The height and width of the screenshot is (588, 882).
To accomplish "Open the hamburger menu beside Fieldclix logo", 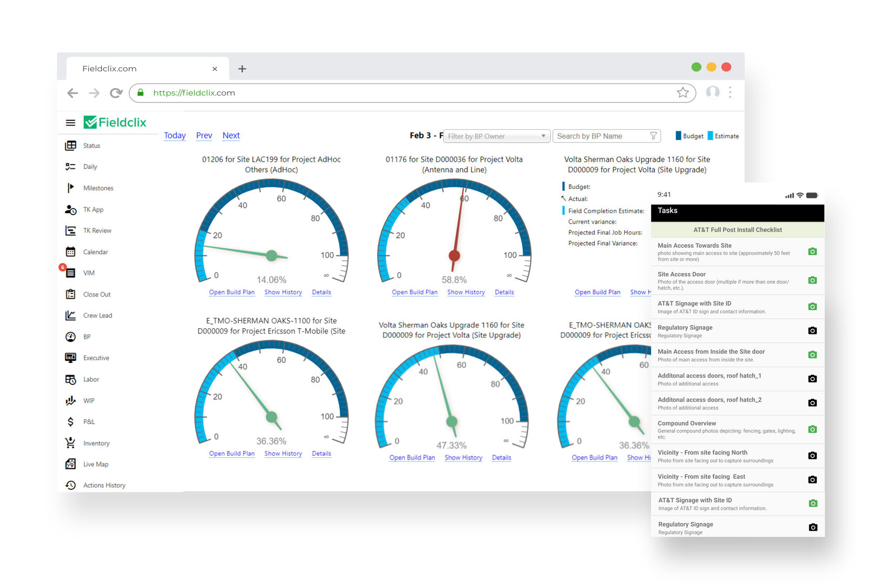I will [x=70, y=123].
